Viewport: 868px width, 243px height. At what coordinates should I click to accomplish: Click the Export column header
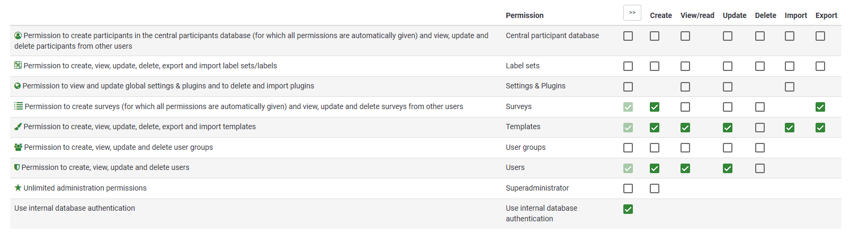[x=826, y=15]
